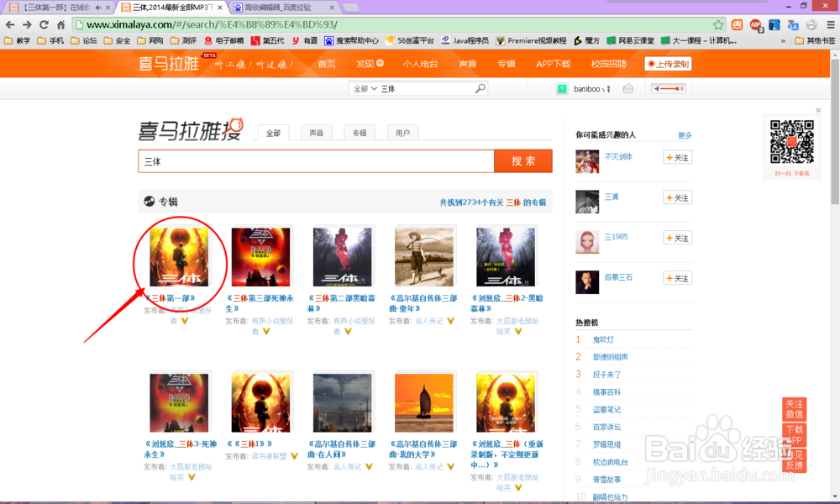The width and height of the screenshot is (840, 504).
Task: Click the magnifier icon in the header search
Action: [480, 88]
